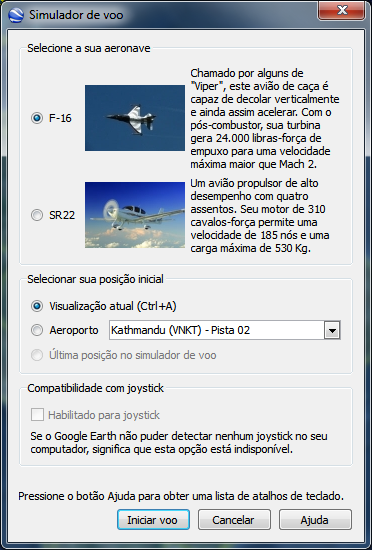This screenshot has height=550, width=372.
Task: Click the joystick detection note text
Action: tap(179, 443)
